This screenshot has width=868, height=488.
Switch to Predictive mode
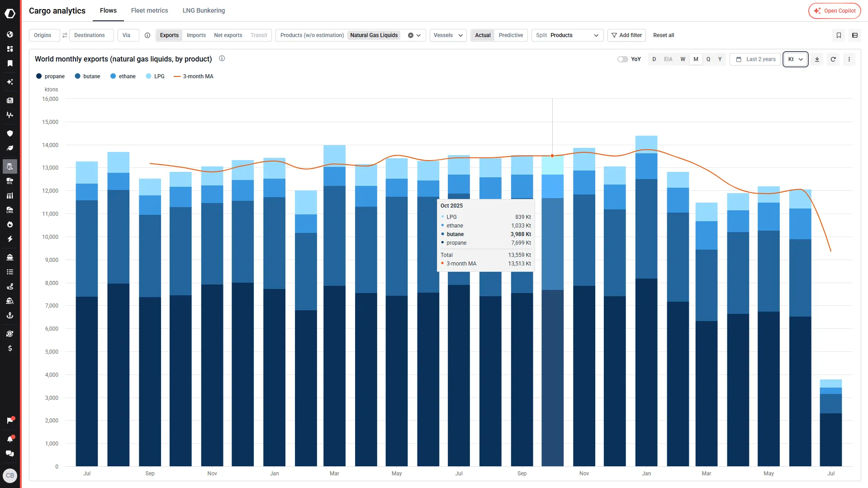[511, 35]
